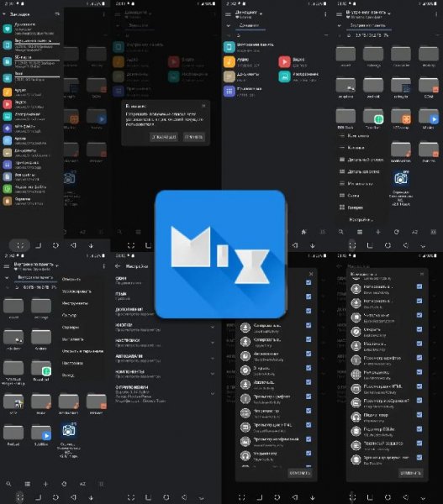The image size is (443, 504).
Task: Click 'Отмена' button in warning dialog
Action: (194, 137)
